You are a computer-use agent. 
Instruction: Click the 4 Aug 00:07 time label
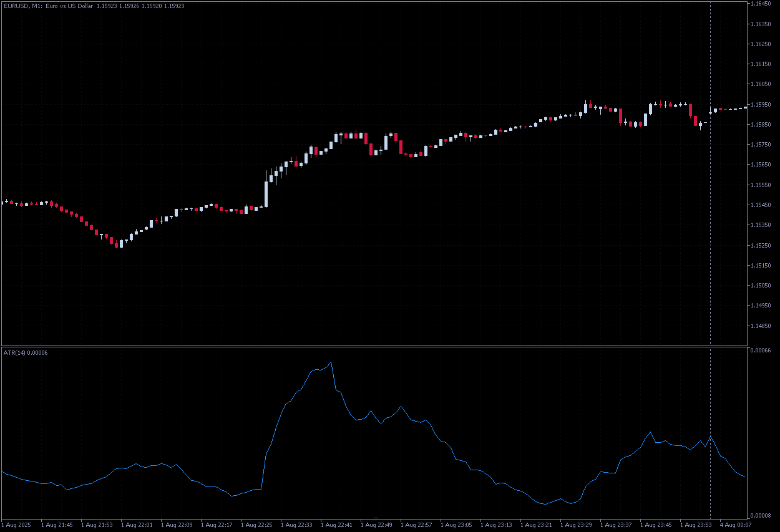coord(735,525)
